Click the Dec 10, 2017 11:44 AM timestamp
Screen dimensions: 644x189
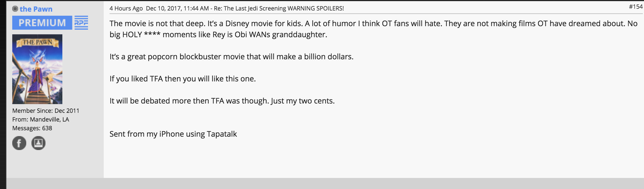(x=177, y=8)
